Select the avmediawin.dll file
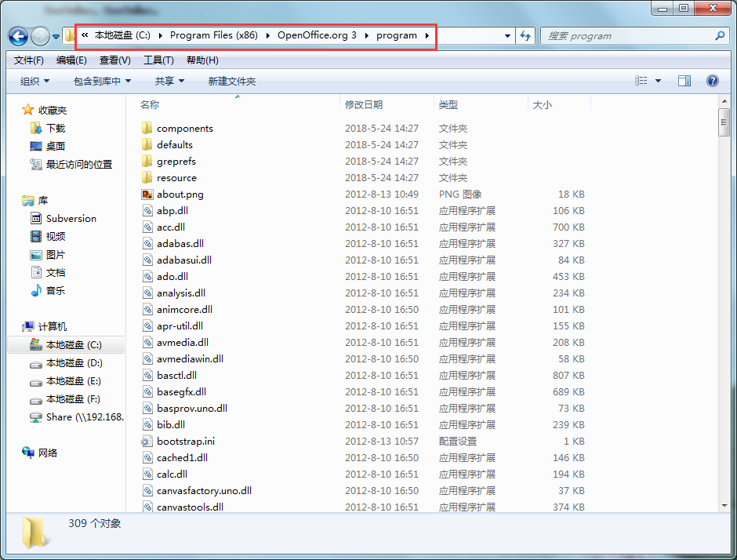Viewport: 737px width, 560px height. 190,358
